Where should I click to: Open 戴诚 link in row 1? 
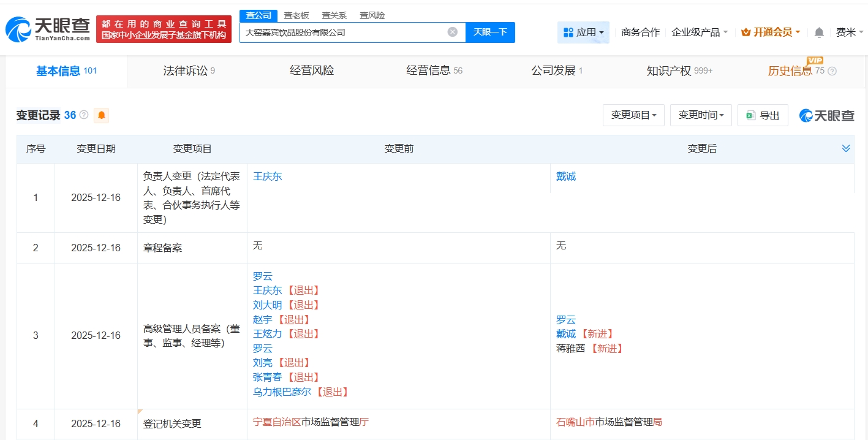point(566,176)
